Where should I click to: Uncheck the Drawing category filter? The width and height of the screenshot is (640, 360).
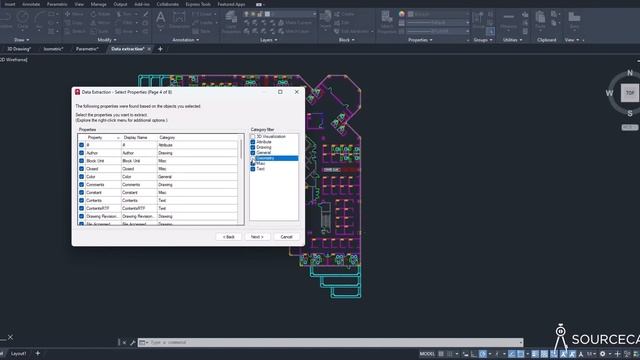tap(253, 147)
